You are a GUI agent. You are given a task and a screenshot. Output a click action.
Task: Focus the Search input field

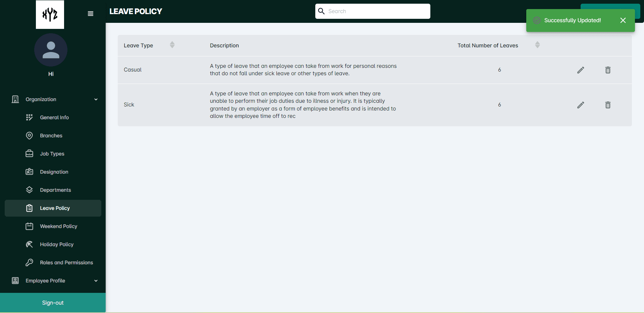click(373, 11)
